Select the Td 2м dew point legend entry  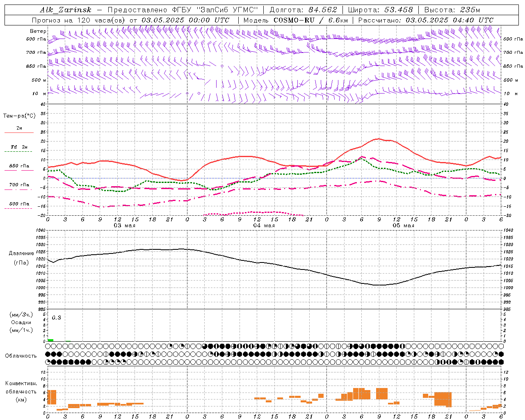[x=19, y=147]
